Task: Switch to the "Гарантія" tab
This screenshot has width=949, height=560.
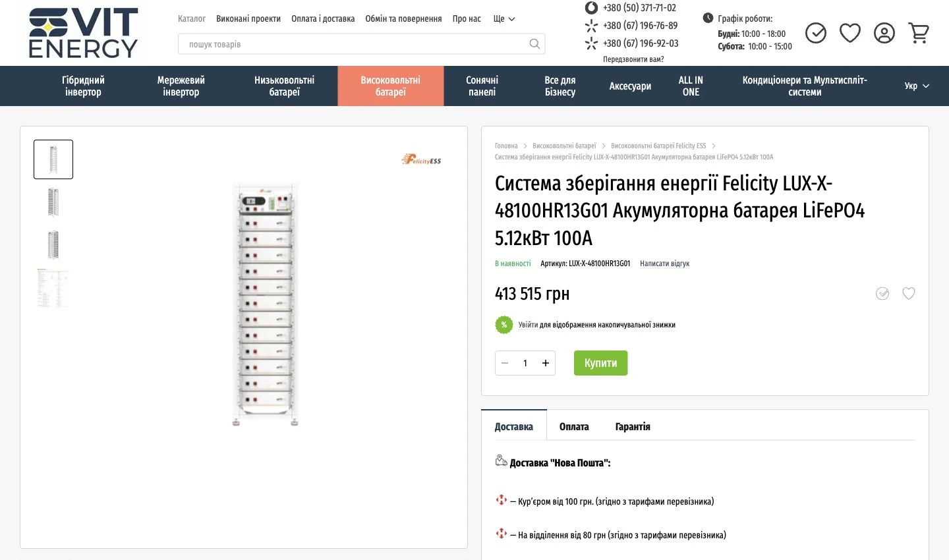Action: tap(633, 427)
